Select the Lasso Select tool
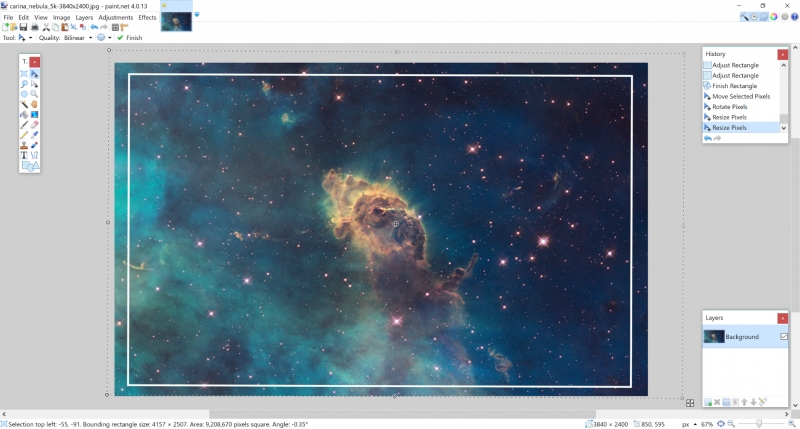 click(x=24, y=84)
